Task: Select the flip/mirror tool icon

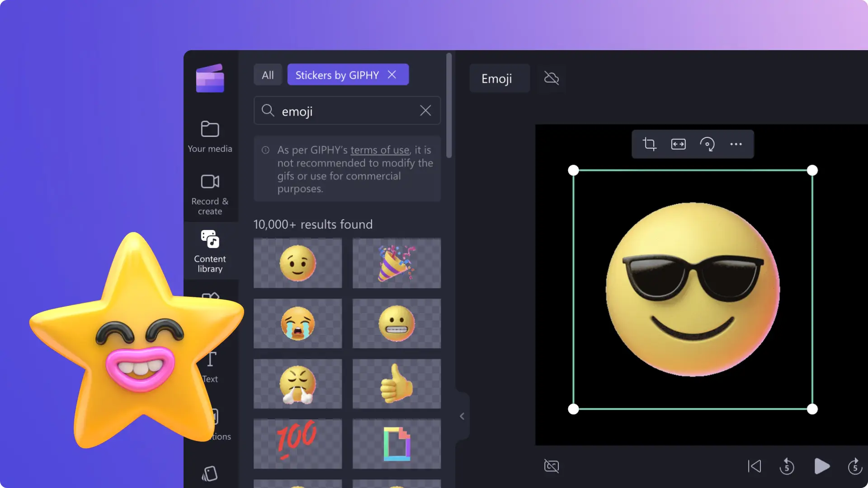Action: click(679, 144)
